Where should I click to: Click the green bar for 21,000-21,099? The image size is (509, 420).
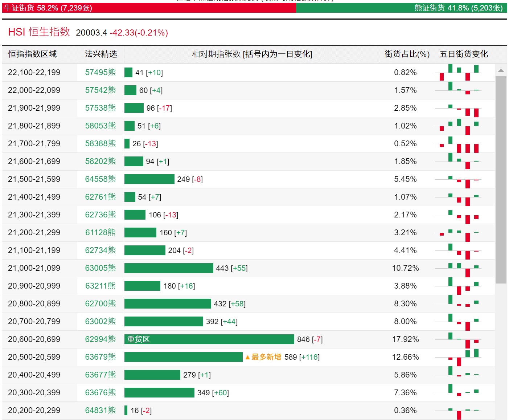click(169, 268)
